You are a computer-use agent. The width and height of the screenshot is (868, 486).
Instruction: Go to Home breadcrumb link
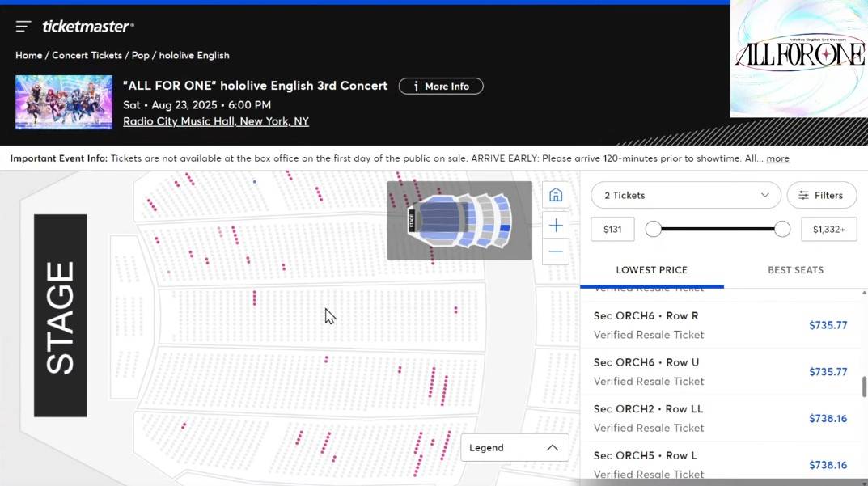click(29, 55)
